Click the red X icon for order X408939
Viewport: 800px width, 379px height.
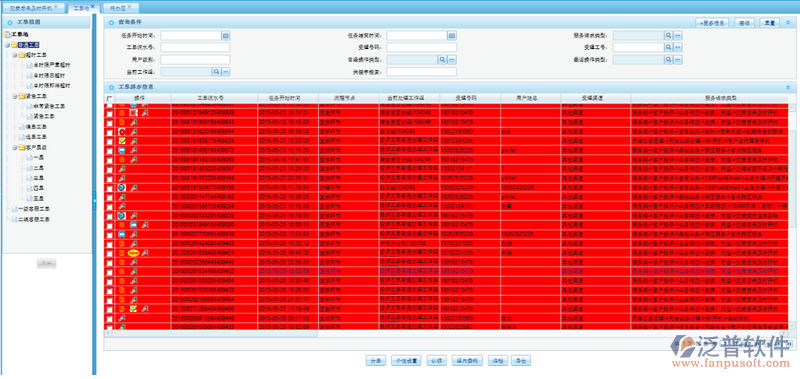point(134,113)
